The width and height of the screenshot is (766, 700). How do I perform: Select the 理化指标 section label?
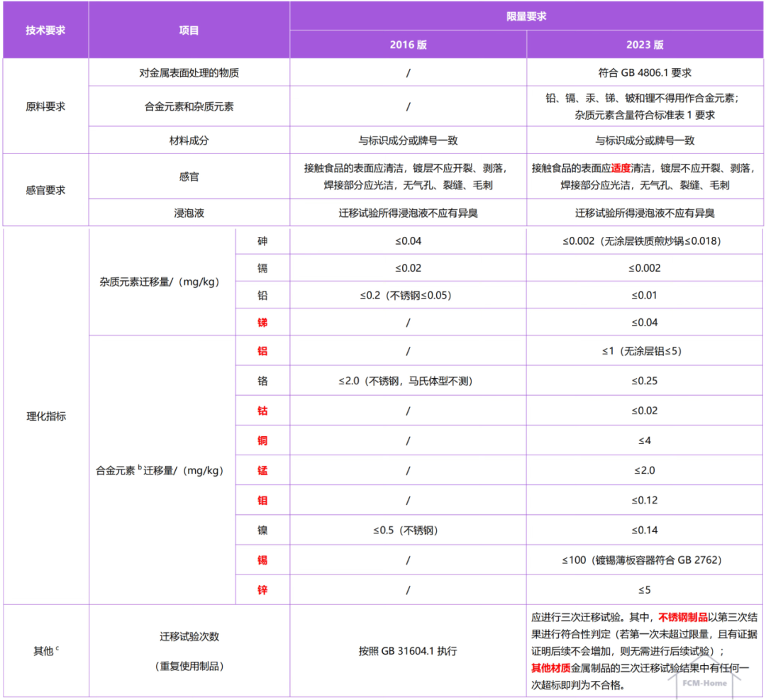[45, 416]
